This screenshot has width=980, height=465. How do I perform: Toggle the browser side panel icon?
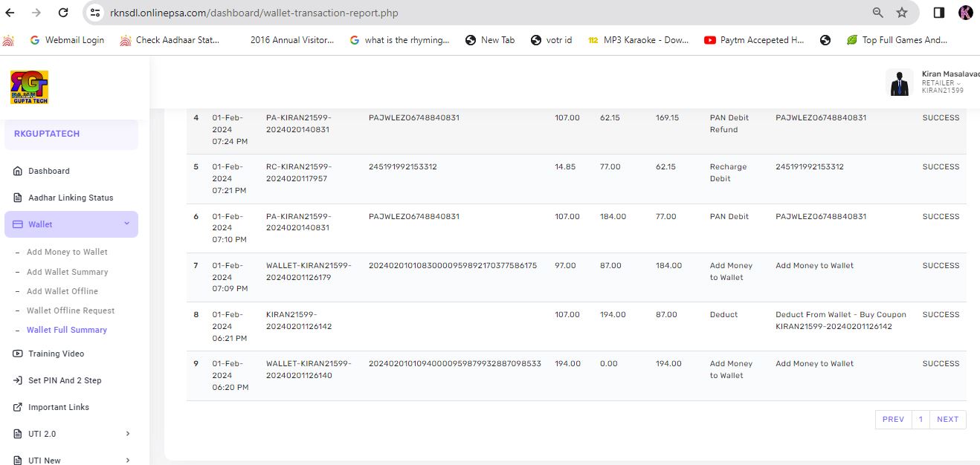click(x=939, y=13)
